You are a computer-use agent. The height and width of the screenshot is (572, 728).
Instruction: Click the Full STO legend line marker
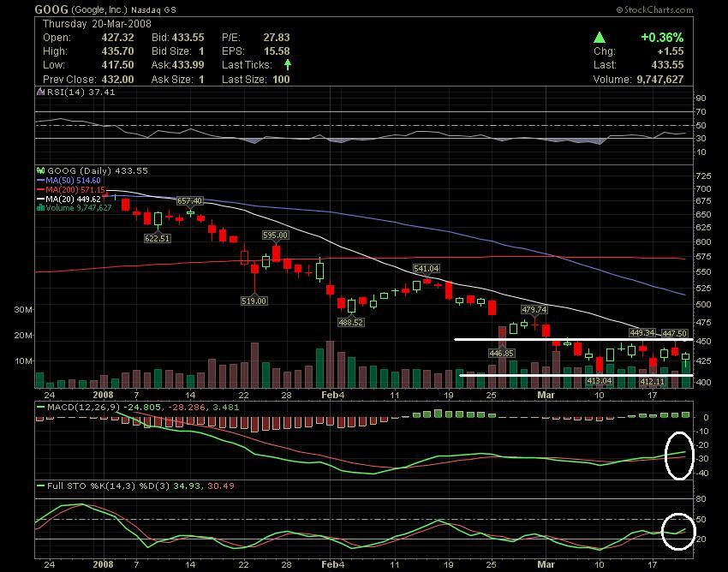point(41,486)
